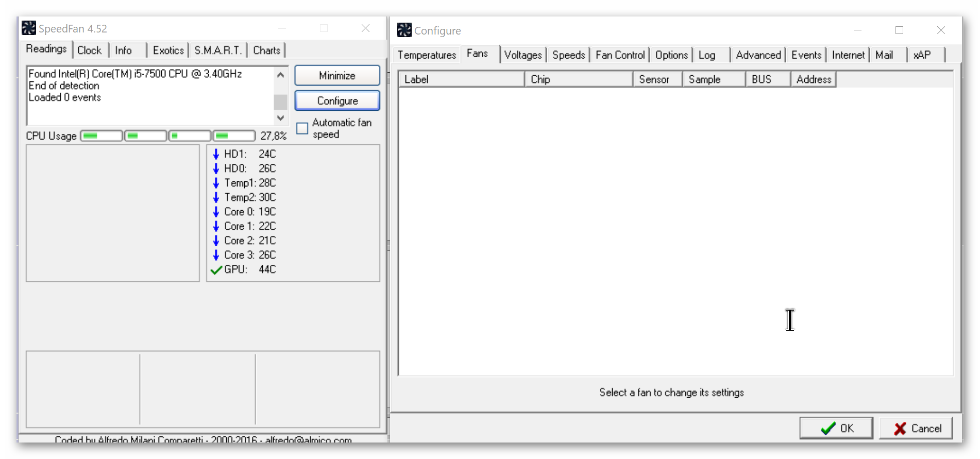Click the down arrow icon next to Core 0
Screen dimensions: 980x459
pos(216,212)
